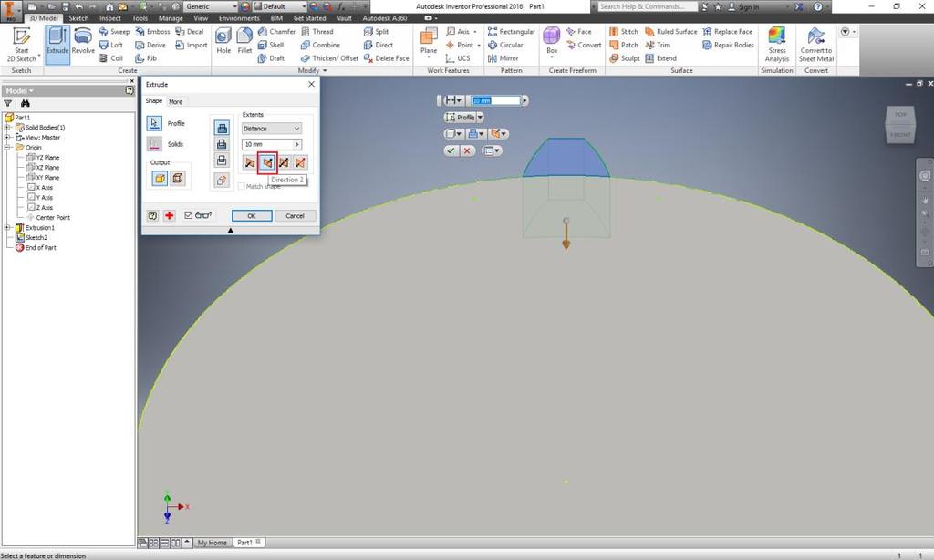934x560 pixels.
Task: Click the Search Help & Commands box
Action: (x=648, y=6)
